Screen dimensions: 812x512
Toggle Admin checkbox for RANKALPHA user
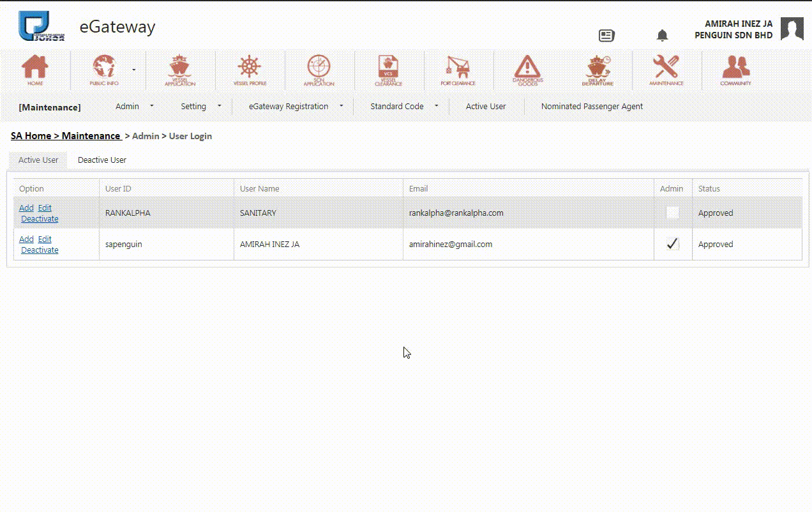pos(672,213)
